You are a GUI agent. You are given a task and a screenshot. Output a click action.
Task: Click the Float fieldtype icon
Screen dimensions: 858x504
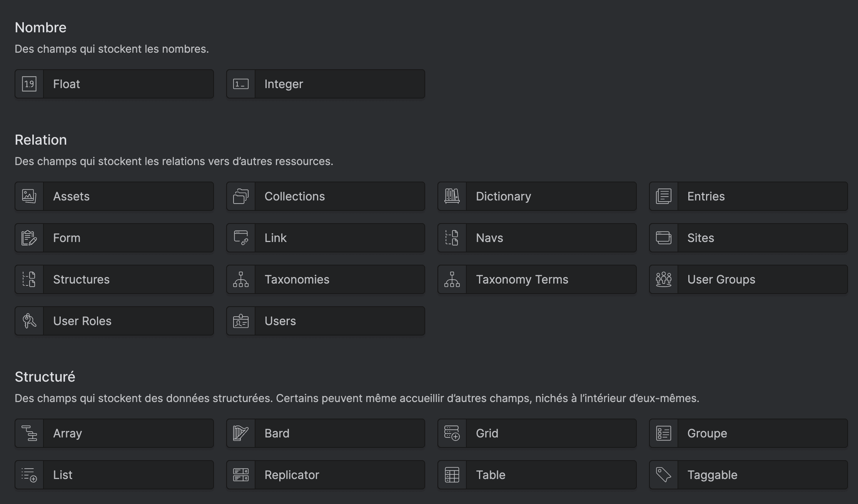(29, 84)
